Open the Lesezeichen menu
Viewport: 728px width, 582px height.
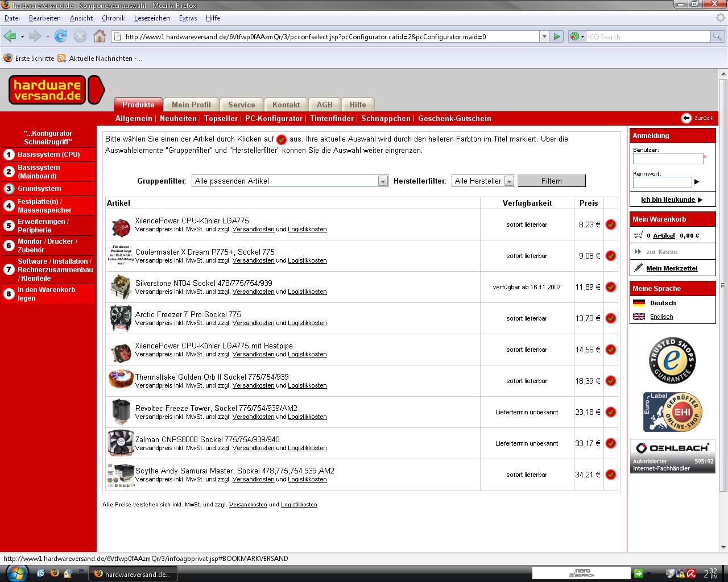152,18
